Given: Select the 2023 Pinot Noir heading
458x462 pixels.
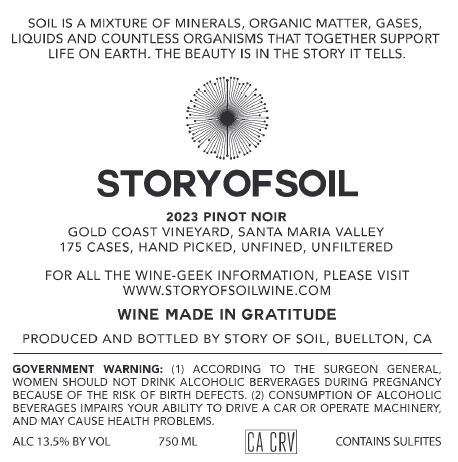Looking at the screenshot, I should [226, 217].
